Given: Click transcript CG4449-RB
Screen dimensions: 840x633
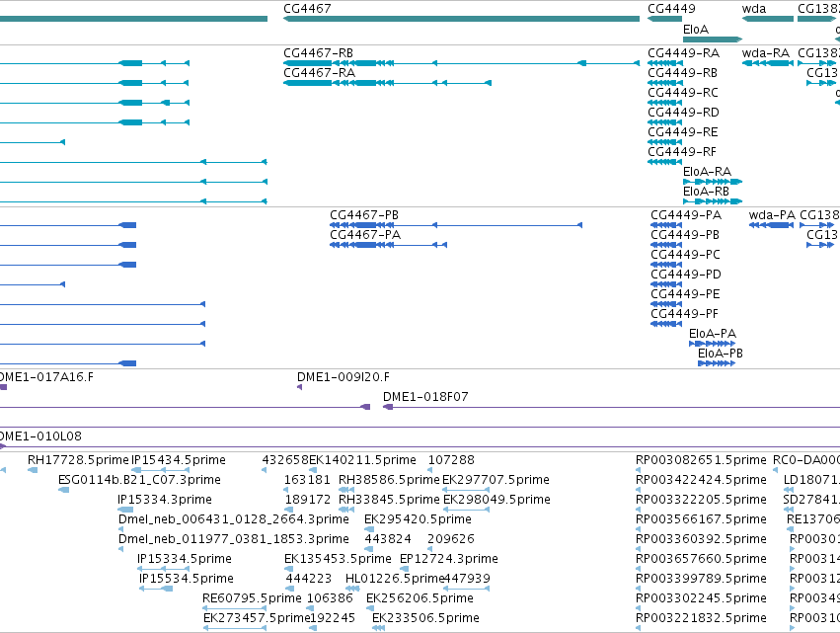Looking at the screenshot, I should [x=665, y=83].
